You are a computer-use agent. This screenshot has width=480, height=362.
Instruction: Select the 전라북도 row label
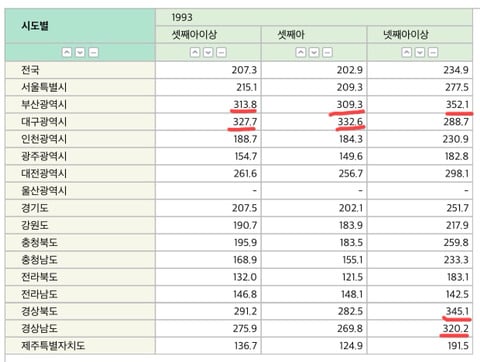click(39, 277)
